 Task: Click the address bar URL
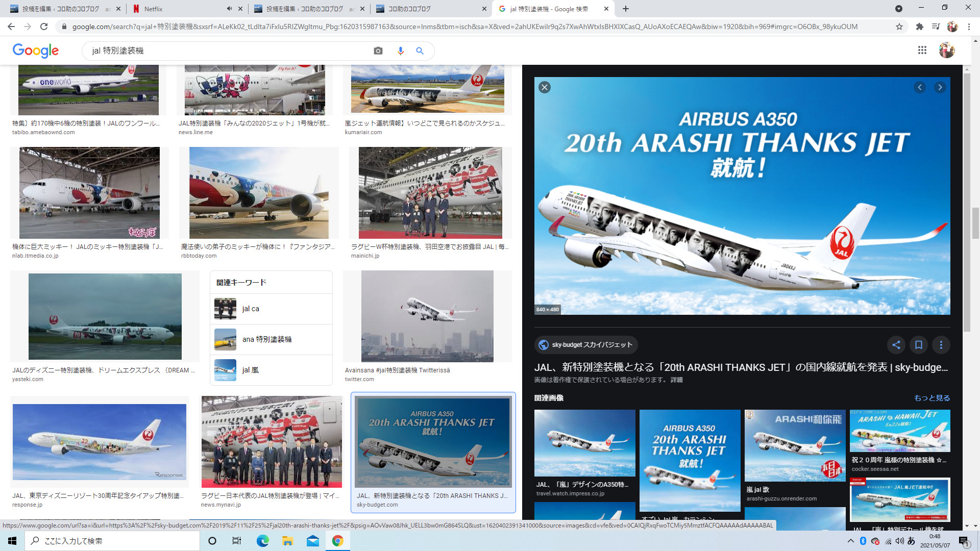(x=464, y=27)
